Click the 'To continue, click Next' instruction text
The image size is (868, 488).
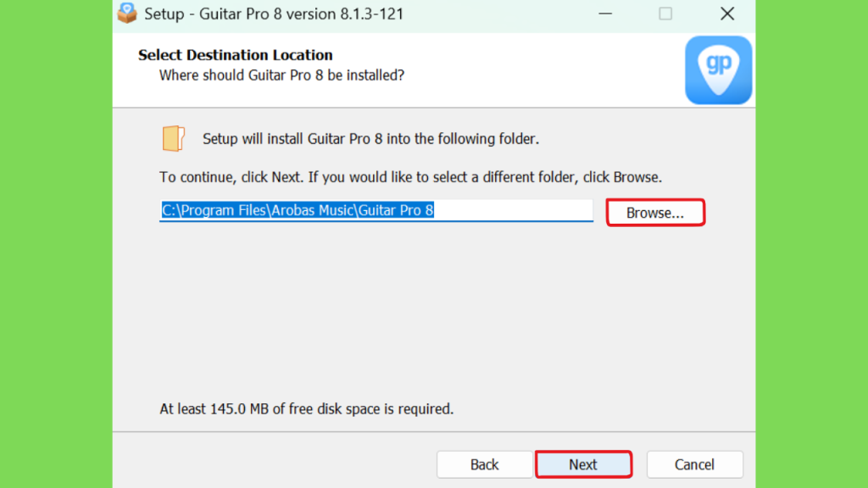(x=411, y=177)
